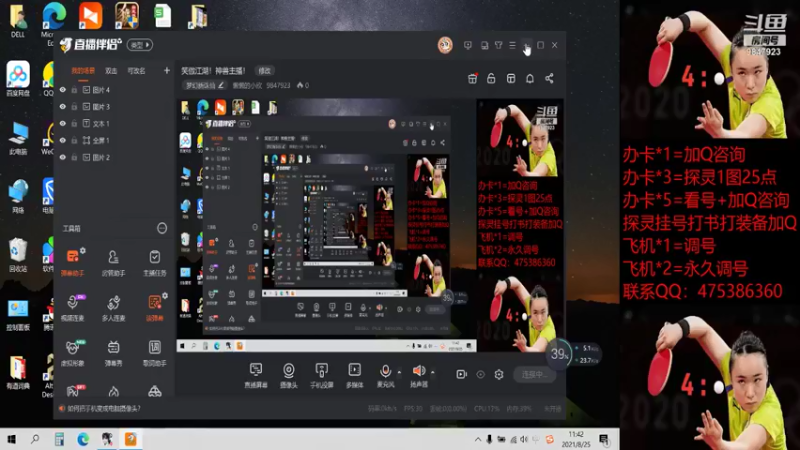Open the 视频连麦 tool
800x450 pixels.
(72, 307)
